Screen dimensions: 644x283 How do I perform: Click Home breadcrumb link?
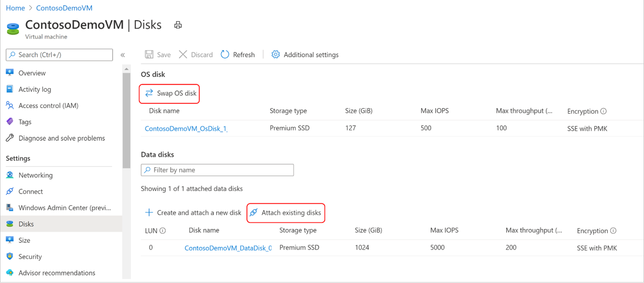click(15, 8)
